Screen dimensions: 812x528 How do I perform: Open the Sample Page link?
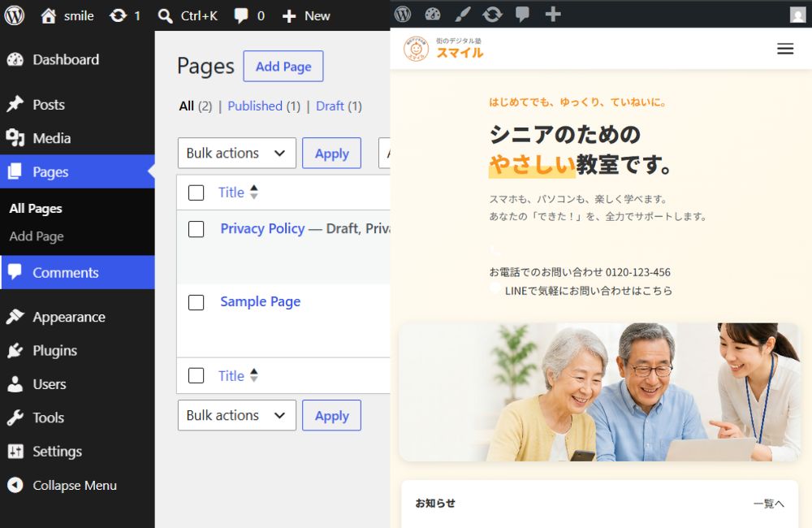click(x=261, y=301)
